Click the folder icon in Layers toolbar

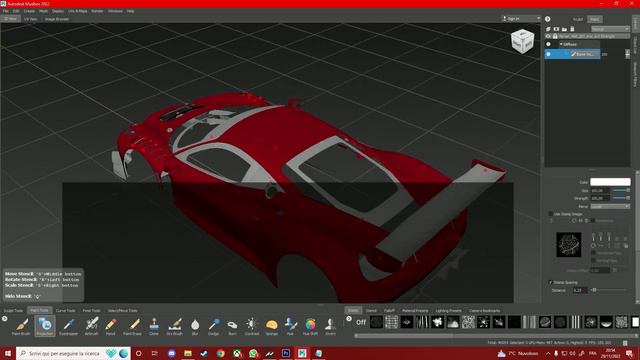tap(564, 29)
